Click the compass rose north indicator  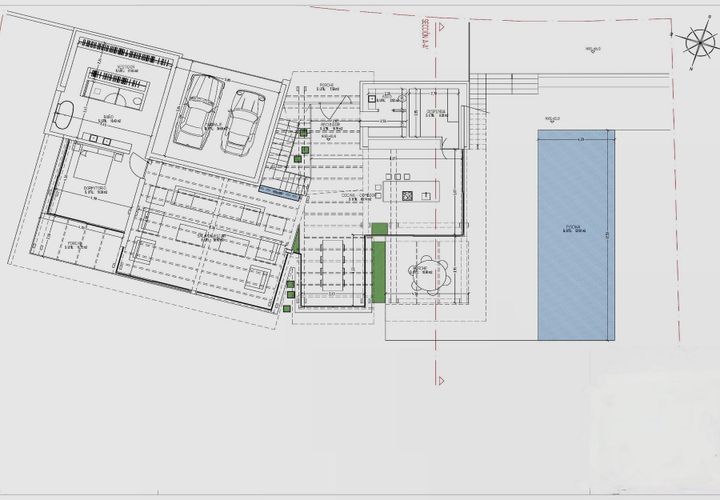tap(700, 42)
